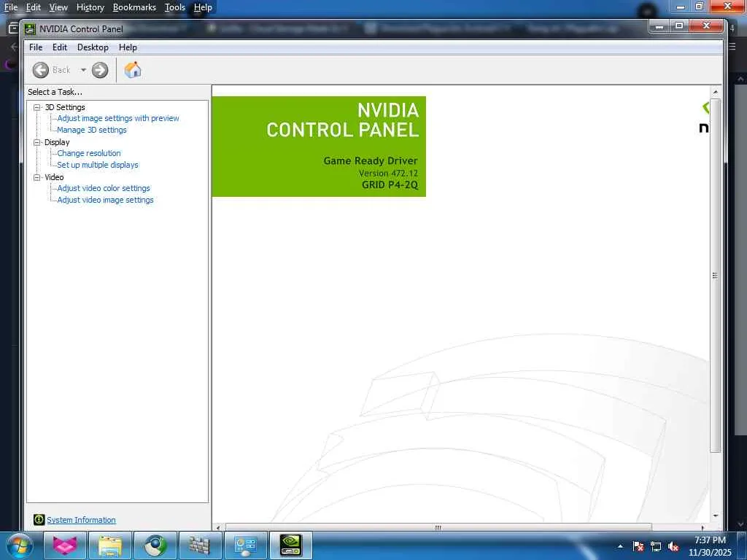
Task: Click the NVIDIA Control Panel title icon
Action: (x=30, y=29)
